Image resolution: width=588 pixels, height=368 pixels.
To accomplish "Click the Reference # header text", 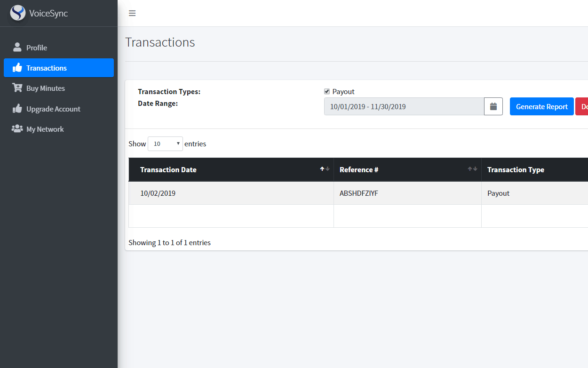I will tap(359, 169).
